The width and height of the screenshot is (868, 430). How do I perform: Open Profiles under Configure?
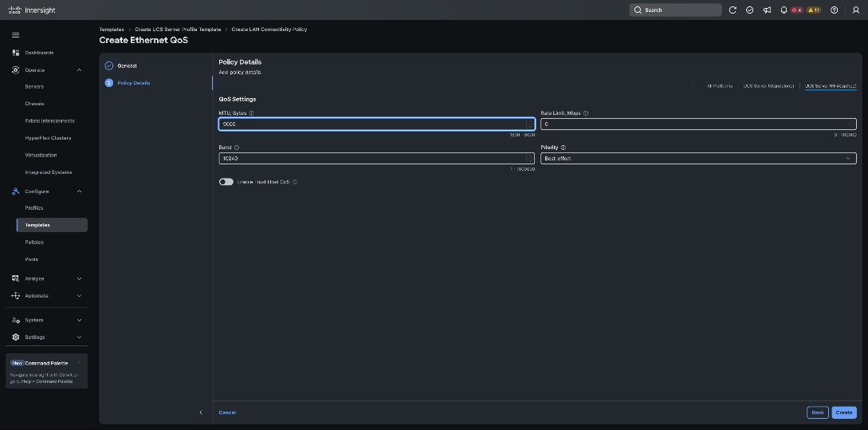tap(34, 208)
